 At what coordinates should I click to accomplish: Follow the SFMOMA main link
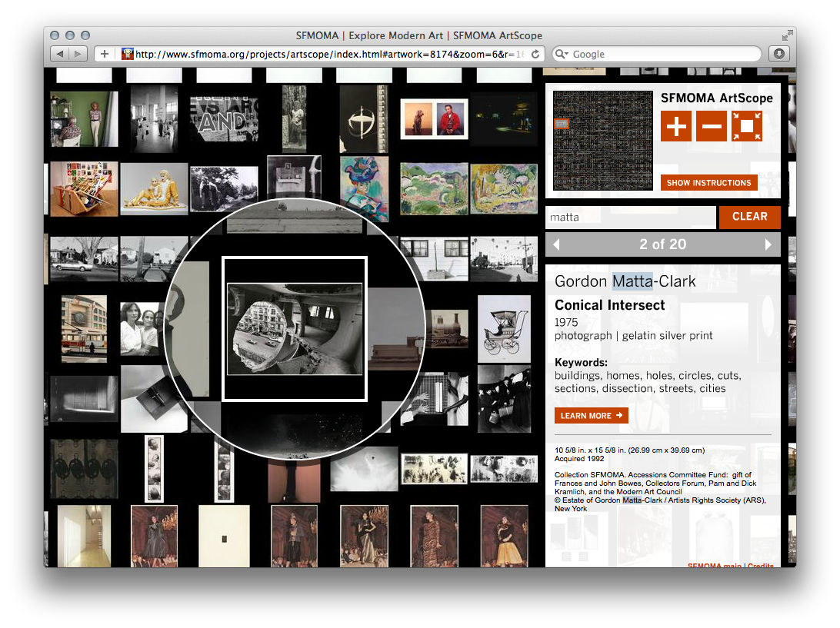click(x=715, y=563)
